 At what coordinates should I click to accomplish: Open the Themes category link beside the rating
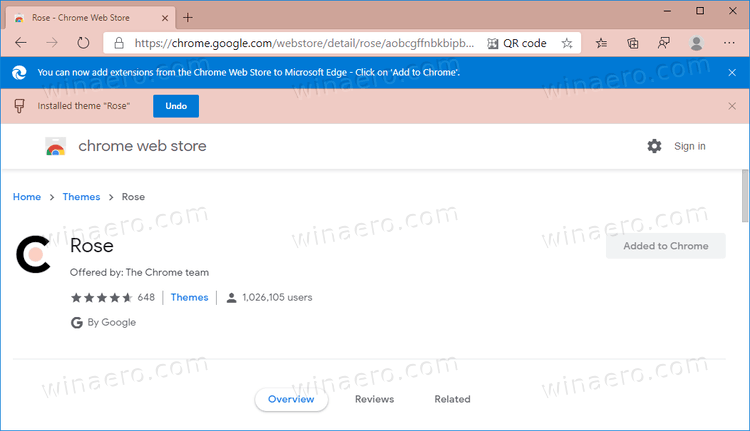[x=189, y=298]
